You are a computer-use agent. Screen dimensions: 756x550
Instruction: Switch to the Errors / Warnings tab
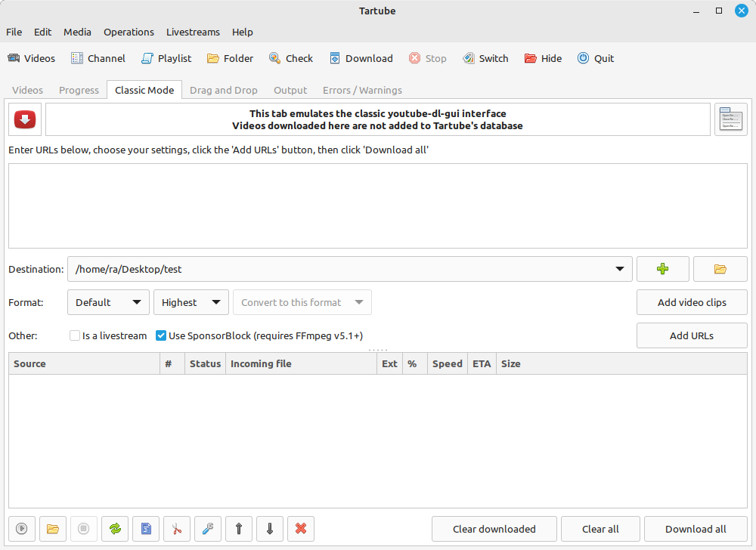[362, 90]
